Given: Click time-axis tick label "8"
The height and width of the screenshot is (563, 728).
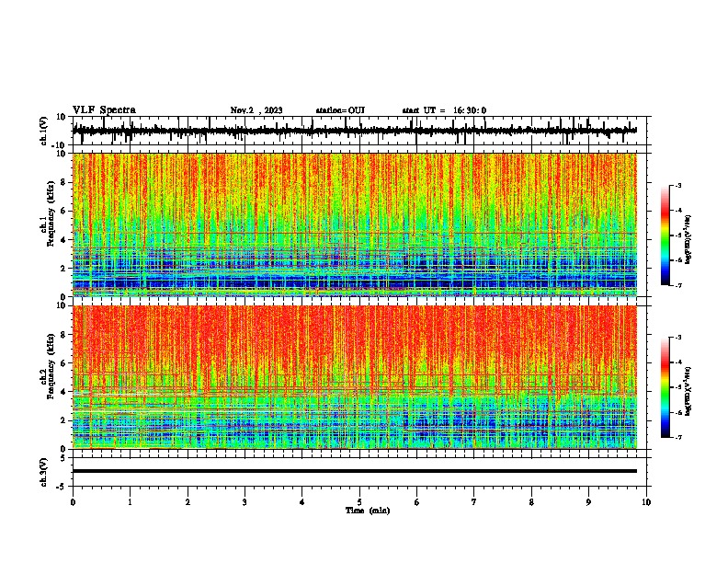Looking at the screenshot, I should tap(531, 502).
